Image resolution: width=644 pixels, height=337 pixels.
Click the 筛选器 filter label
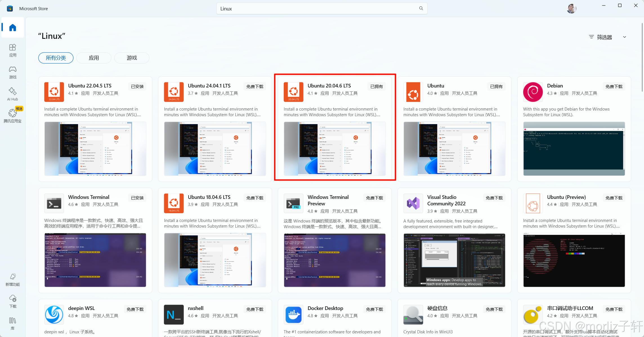(x=604, y=37)
